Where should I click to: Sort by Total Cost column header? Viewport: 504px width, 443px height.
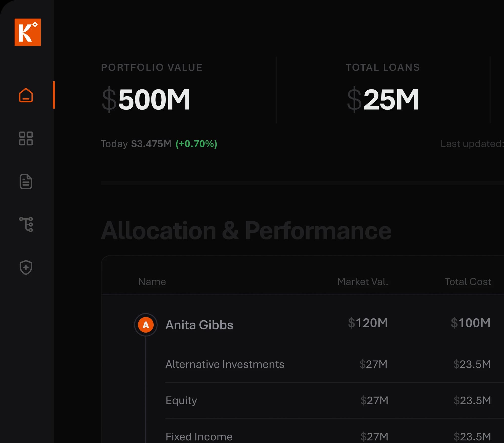pyautogui.click(x=468, y=282)
